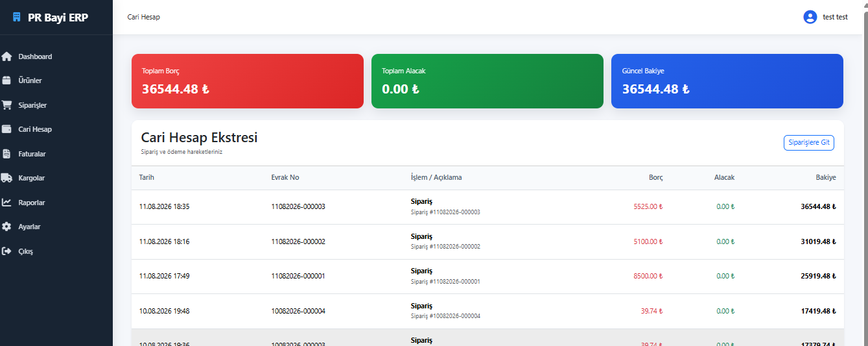Screen dimensions: 868x346
Task: Click the Siparişler shopping cart icon
Action: [x=6, y=105]
